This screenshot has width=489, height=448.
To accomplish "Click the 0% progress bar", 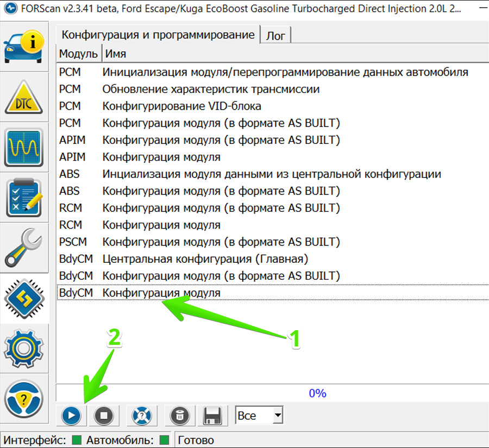I will (x=272, y=393).
